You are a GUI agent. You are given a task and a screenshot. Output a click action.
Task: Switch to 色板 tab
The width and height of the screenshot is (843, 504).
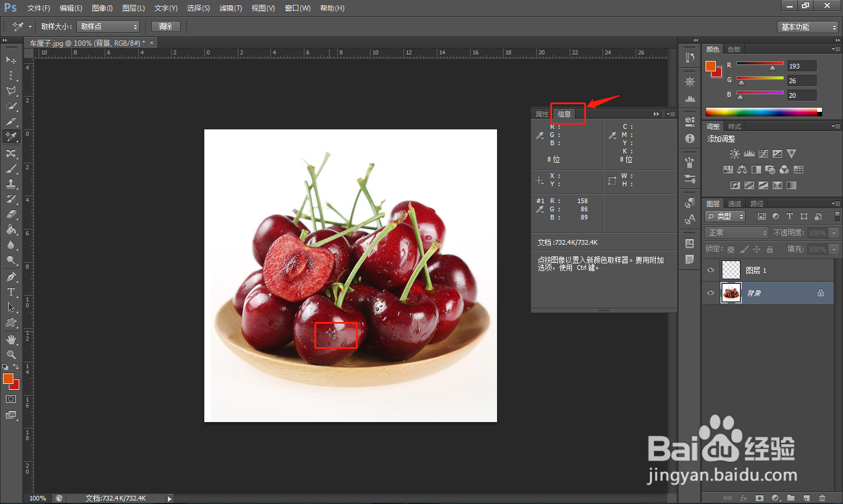tap(734, 49)
